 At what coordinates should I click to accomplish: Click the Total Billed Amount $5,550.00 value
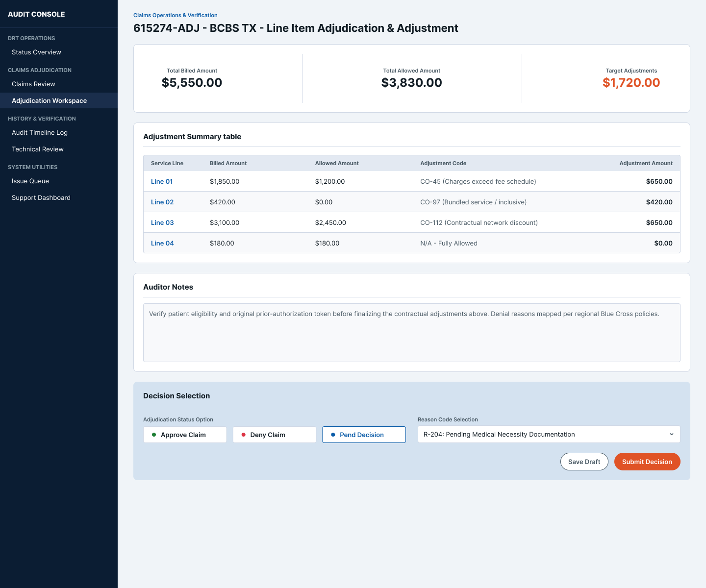click(192, 82)
